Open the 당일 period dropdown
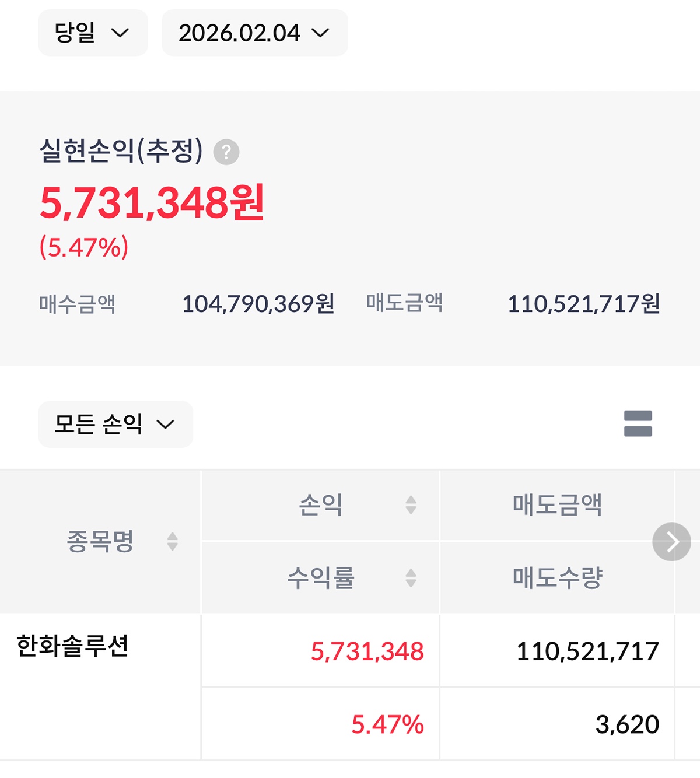 93,33
